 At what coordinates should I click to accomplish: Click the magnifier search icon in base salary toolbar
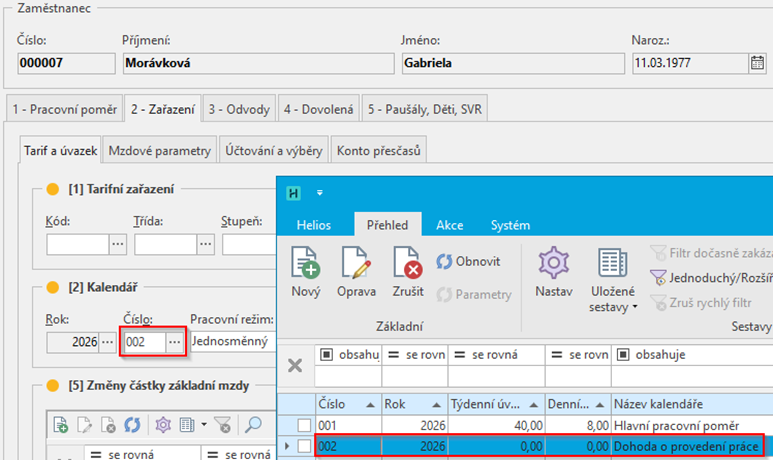coord(254,425)
